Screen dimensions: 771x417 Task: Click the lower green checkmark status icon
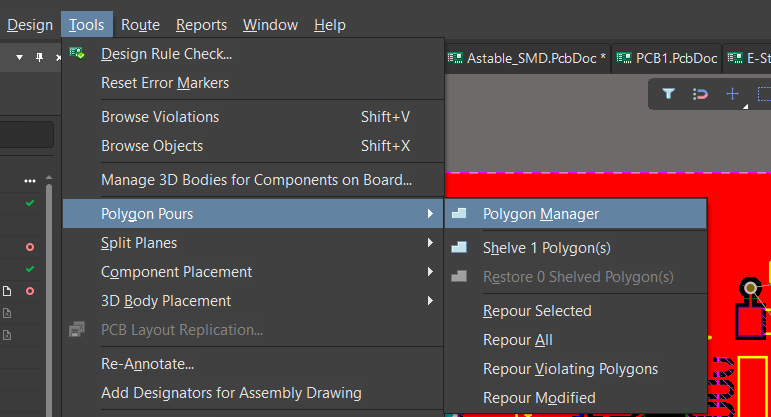pyautogui.click(x=30, y=269)
